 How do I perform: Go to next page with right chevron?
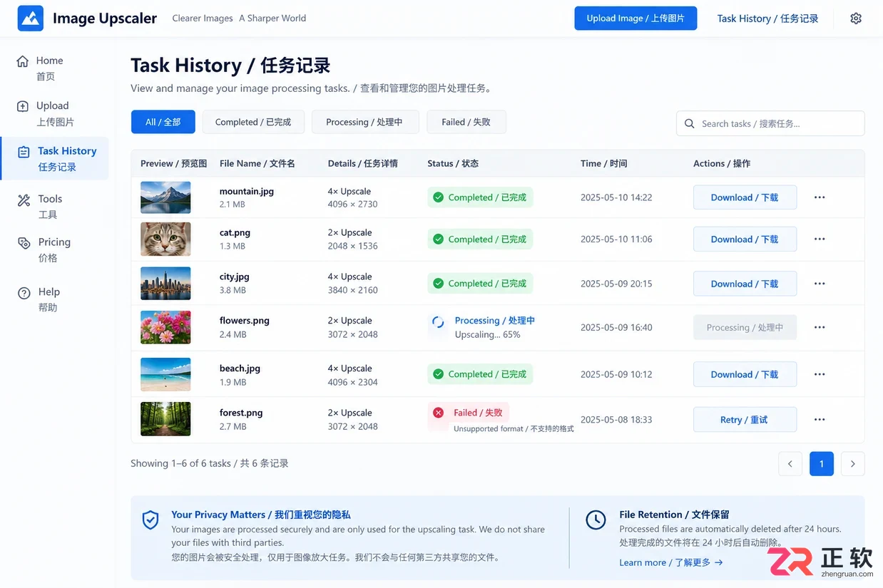pyautogui.click(x=853, y=464)
